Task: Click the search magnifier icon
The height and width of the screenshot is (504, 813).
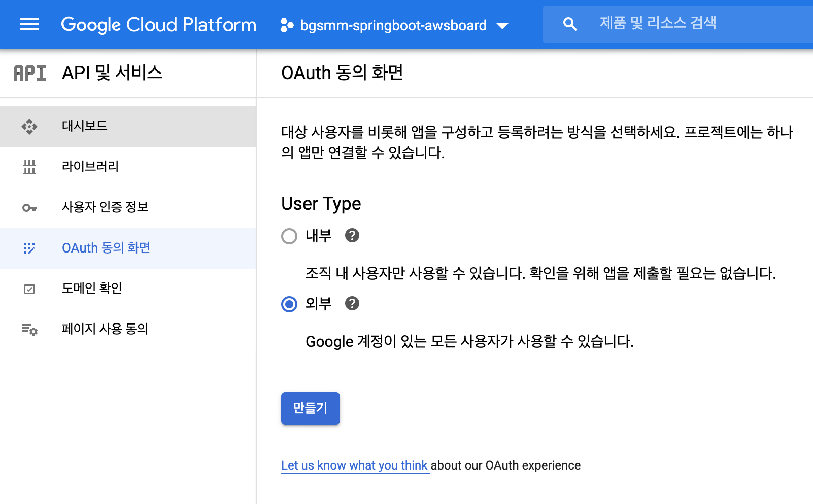Action: [x=570, y=24]
